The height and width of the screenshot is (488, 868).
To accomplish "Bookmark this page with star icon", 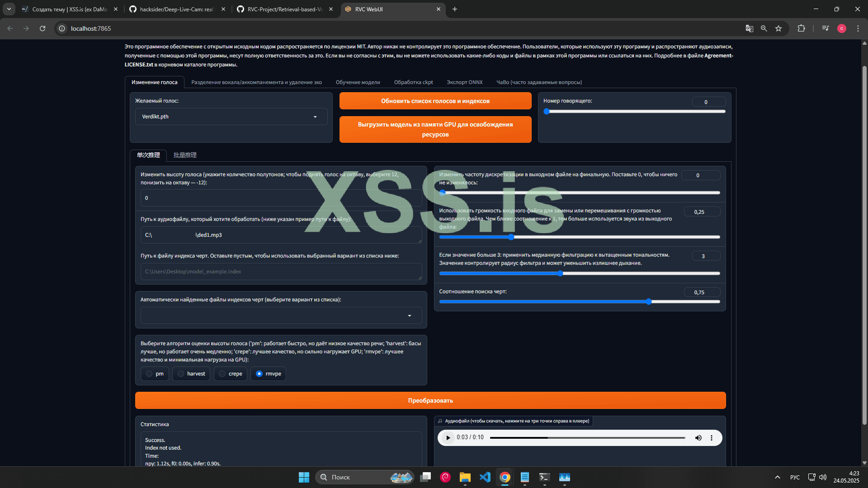I will [x=778, y=28].
